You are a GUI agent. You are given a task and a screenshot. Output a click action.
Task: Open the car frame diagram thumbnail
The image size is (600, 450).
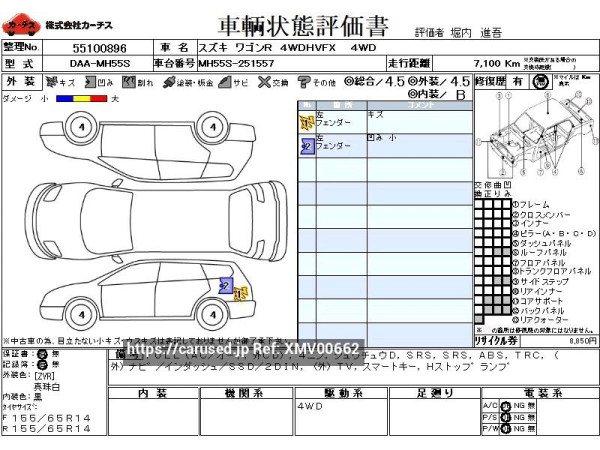[x=536, y=134]
